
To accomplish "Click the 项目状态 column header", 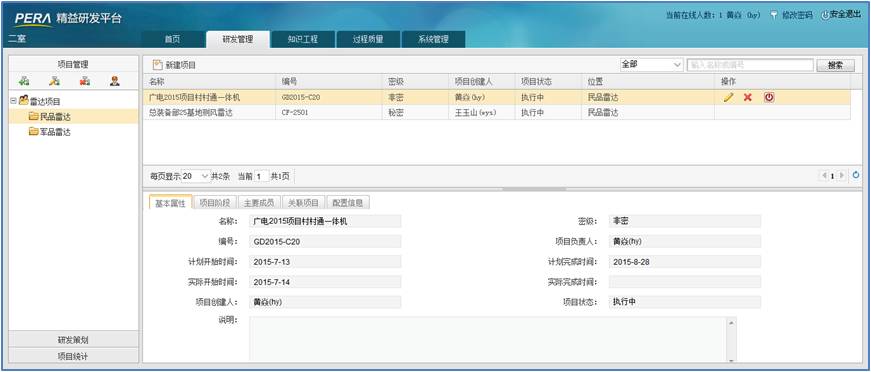I will (x=549, y=81).
